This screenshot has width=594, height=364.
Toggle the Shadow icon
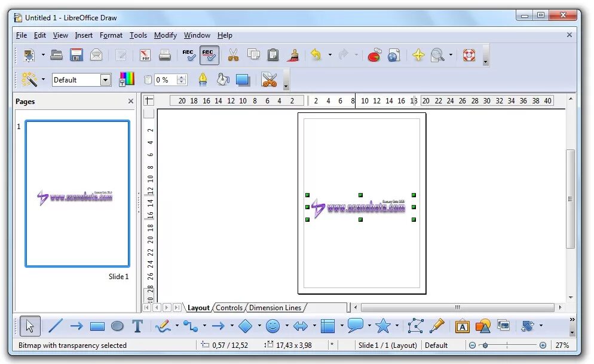(x=243, y=79)
